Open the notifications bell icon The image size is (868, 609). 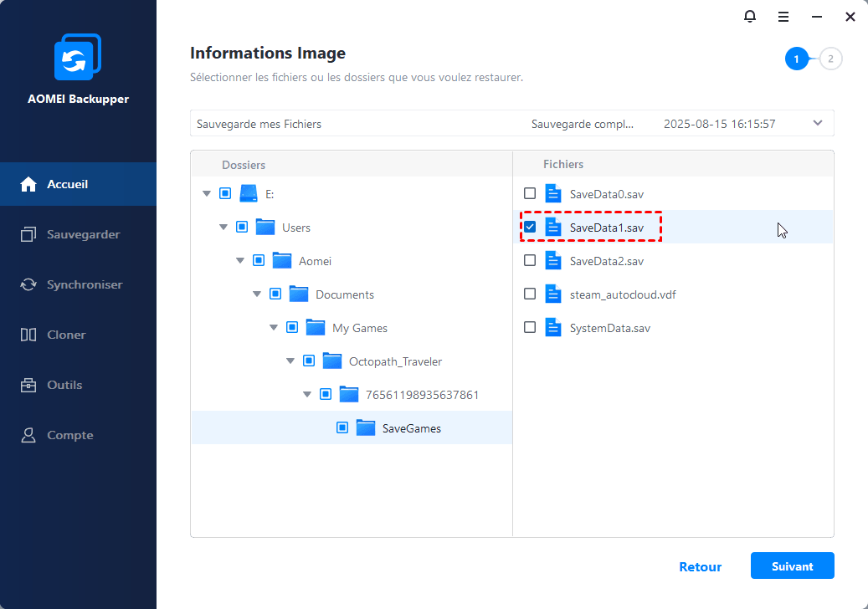(749, 17)
